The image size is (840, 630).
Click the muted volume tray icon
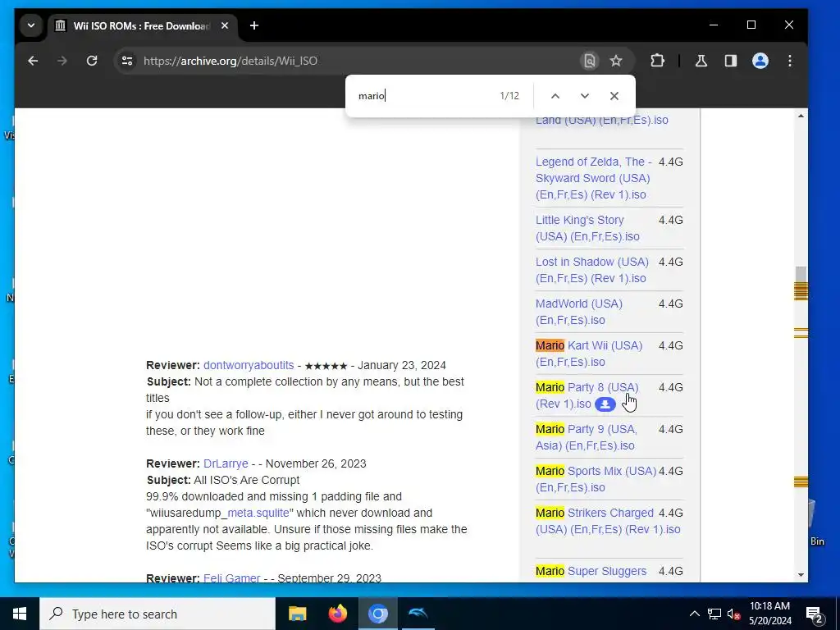pyautogui.click(x=733, y=614)
